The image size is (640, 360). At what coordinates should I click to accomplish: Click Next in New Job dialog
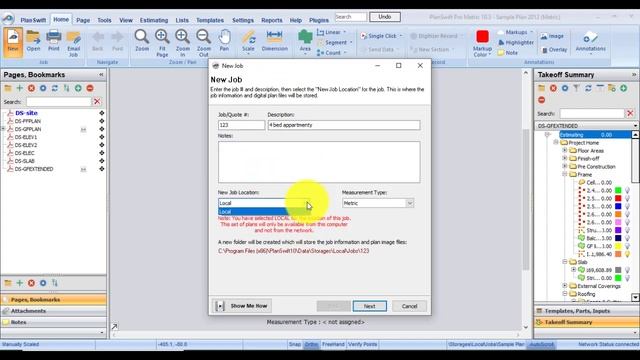(x=369, y=306)
